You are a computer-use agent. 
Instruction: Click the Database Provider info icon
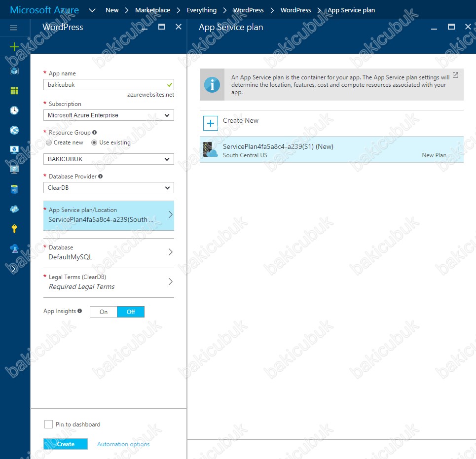pyautogui.click(x=101, y=177)
